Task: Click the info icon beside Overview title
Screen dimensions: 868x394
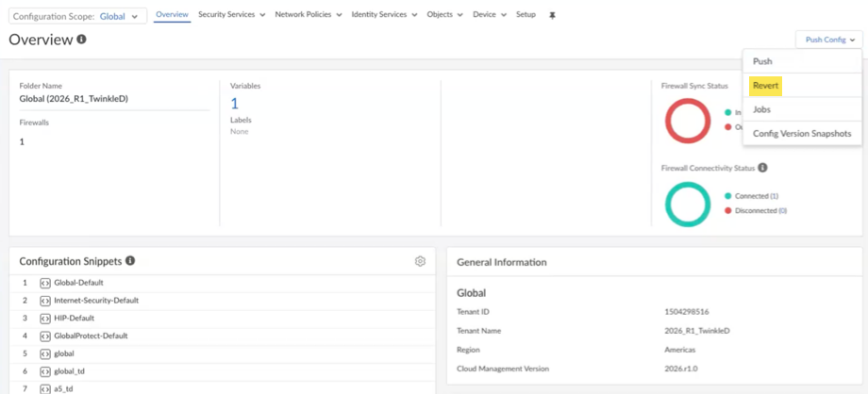Action: pos(81,40)
